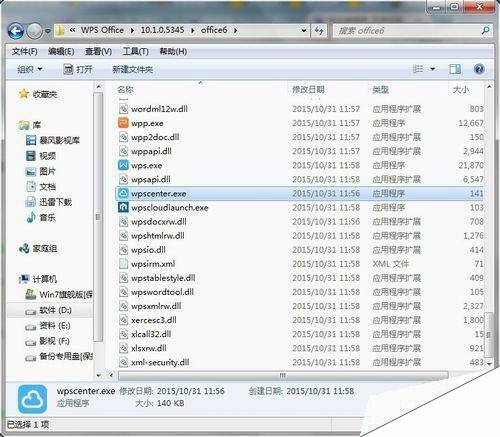This screenshot has height=437, width=500.
Task: Open the 迅雷下载 library
Action: click(55, 202)
